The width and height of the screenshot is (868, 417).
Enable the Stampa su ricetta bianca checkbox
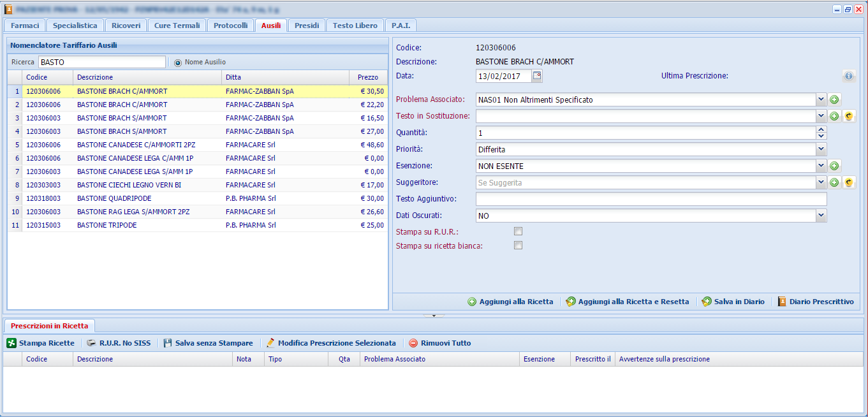[519, 245]
